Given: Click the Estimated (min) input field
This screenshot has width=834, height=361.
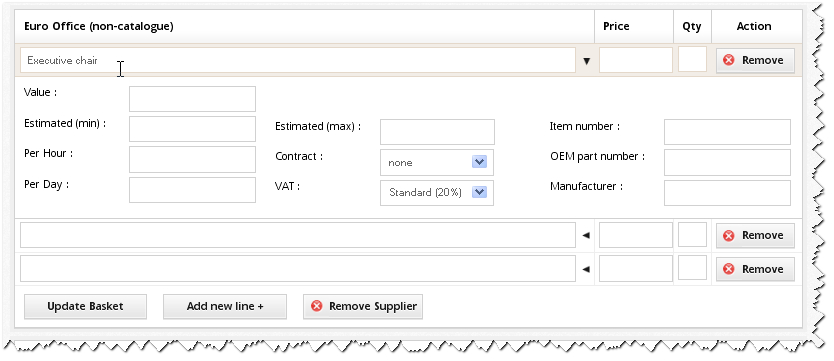Looking at the screenshot, I should click(x=192, y=129).
